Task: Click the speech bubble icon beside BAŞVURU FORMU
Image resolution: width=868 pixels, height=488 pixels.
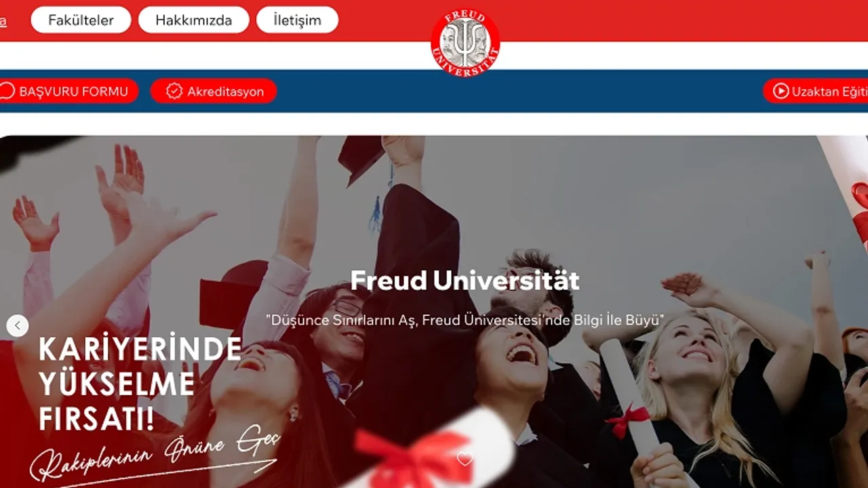Action: [x=7, y=91]
